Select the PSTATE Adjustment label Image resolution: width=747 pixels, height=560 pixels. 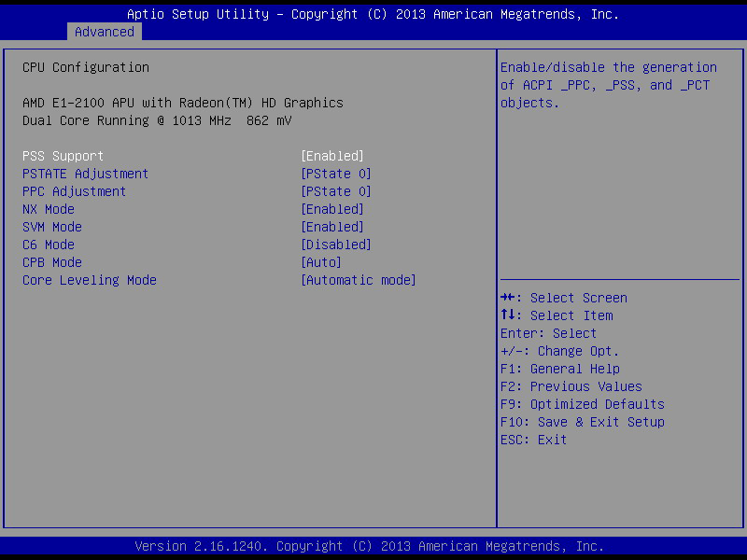85,174
